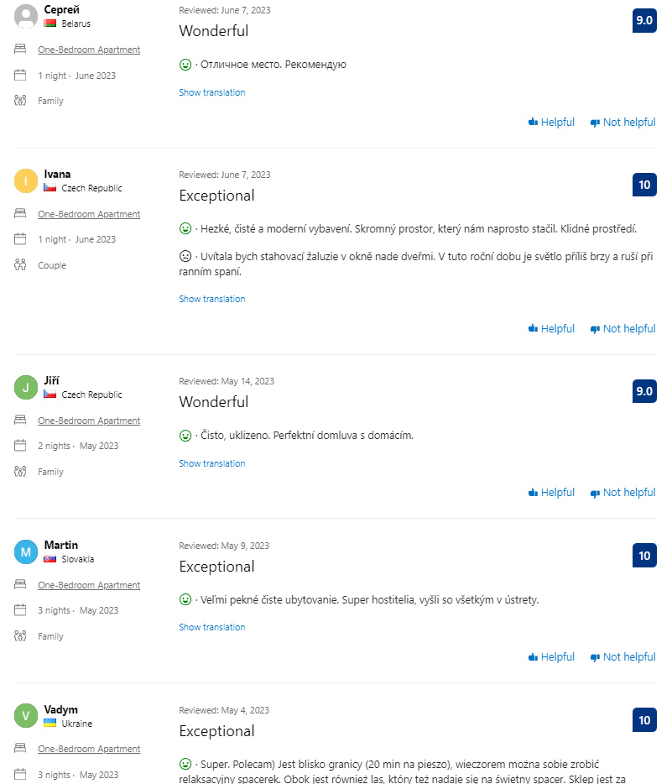Click the 10 score badge on Ivana's review
Screen dimensions: 672x784
[x=644, y=185]
